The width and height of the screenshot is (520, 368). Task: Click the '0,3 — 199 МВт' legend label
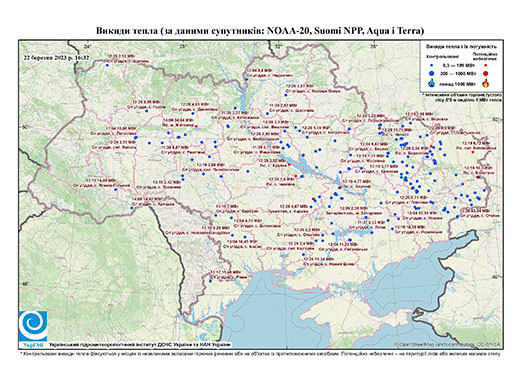pyautogui.click(x=458, y=66)
